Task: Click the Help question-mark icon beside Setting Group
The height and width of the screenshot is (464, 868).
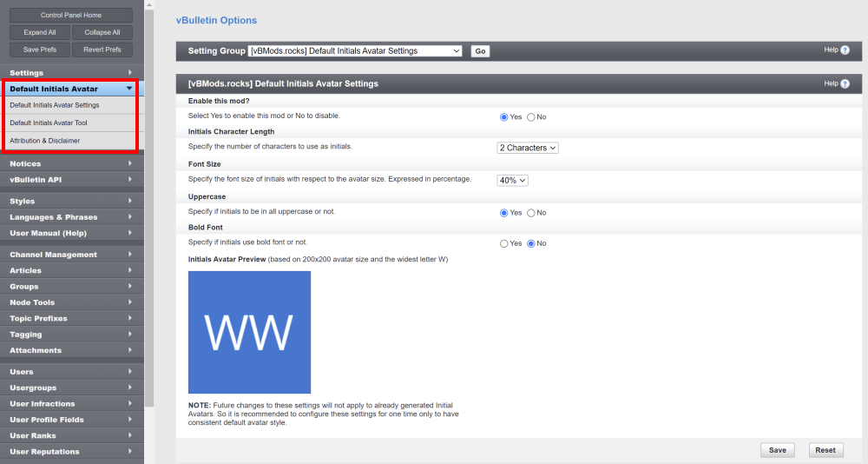Action: point(845,50)
